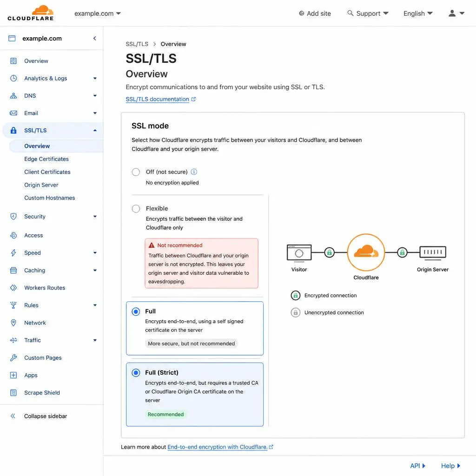Viewport: 476px width, 476px height.
Task: Click the Visitor browser icon in diagram
Action: 299,252
